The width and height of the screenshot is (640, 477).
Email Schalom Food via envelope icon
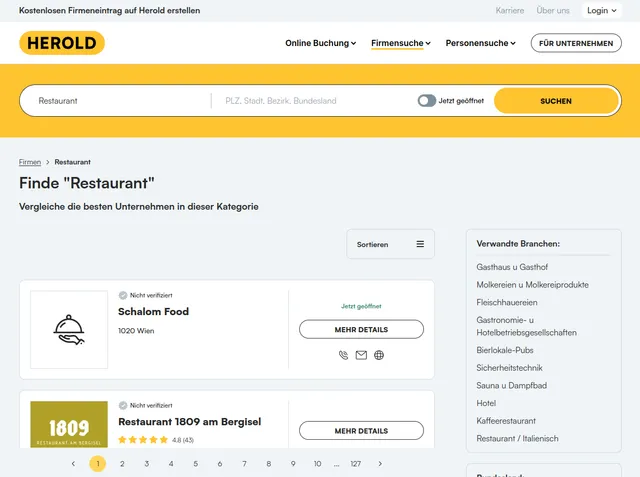coord(361,355)
